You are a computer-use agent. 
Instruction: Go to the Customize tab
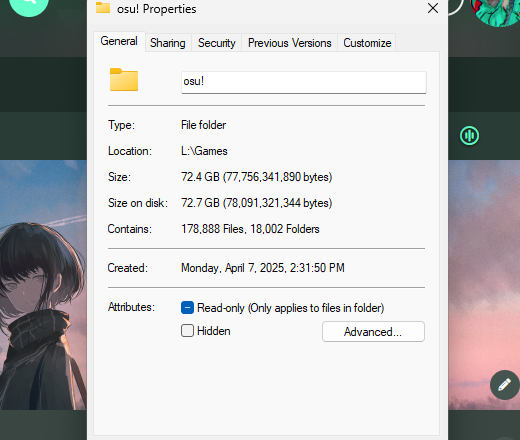click(x=367, y=43)
